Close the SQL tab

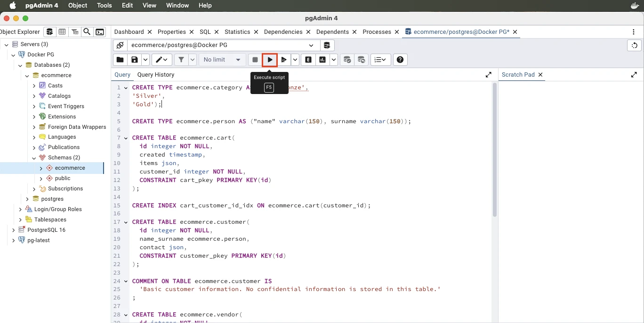pyautogui.click(x=217, y=32)
